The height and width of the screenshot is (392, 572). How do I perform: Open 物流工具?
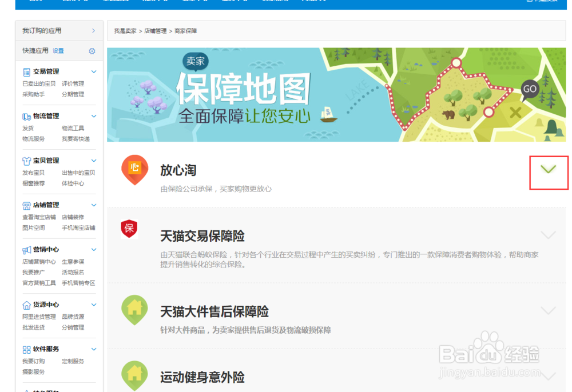pos(73,128)
